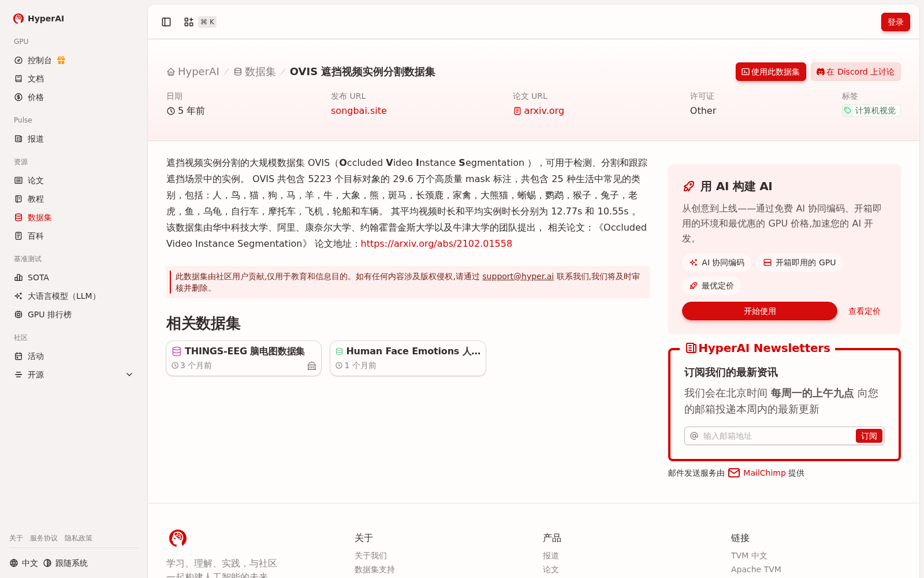Screen dimensions: 924x578
Task: Click the GPU 排行榜 chip icon
Action: tap(18, 314)
